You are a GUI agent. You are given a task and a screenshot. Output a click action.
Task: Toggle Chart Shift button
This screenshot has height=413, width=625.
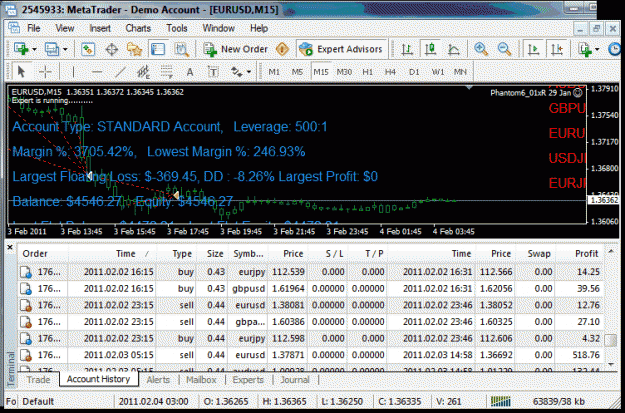[557, 49]
